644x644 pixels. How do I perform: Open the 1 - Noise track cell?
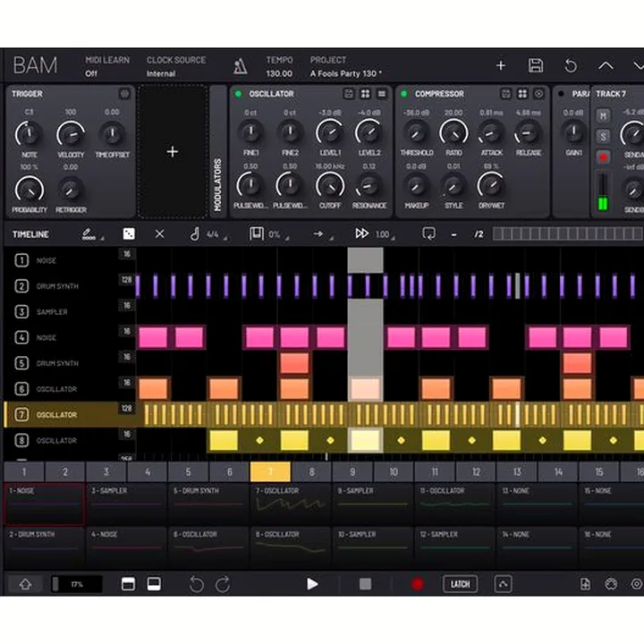45,504
